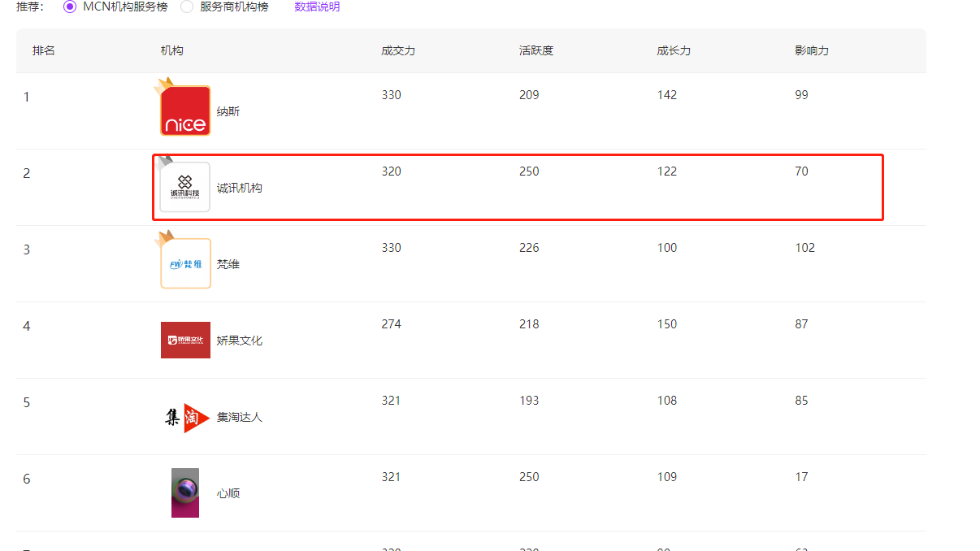Click 心顺's 影响力 value 17
Viewport: 980px width, 551px height.
pyautogui.click(x=802, y=477)
